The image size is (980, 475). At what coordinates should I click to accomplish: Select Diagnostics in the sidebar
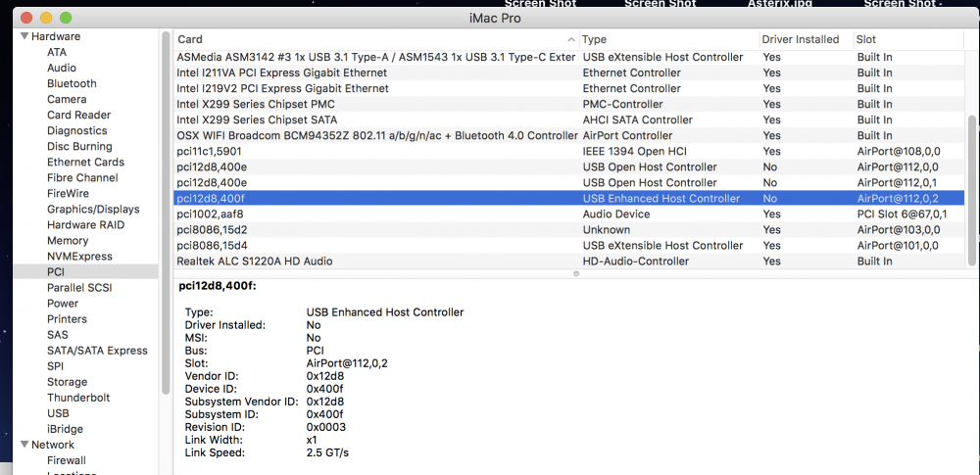click(76, 130)
